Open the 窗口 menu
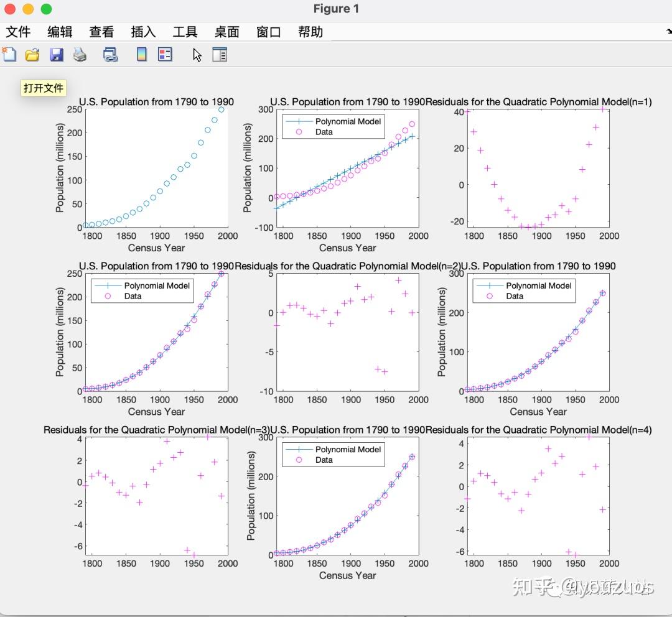672x617 pixels. 269,32
